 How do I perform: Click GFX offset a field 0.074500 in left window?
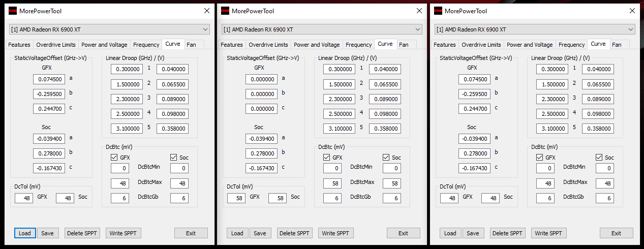click(49, 79)
